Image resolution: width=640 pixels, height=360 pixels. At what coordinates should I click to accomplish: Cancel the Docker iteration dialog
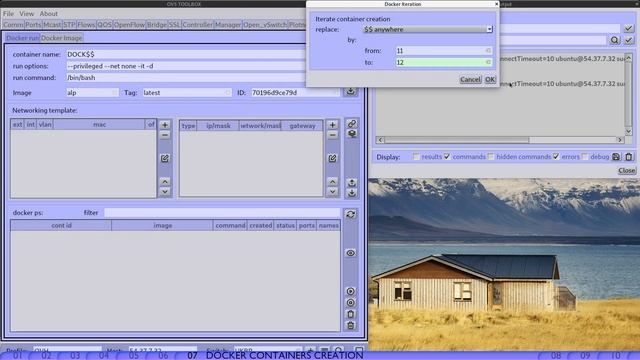(470, 80)
